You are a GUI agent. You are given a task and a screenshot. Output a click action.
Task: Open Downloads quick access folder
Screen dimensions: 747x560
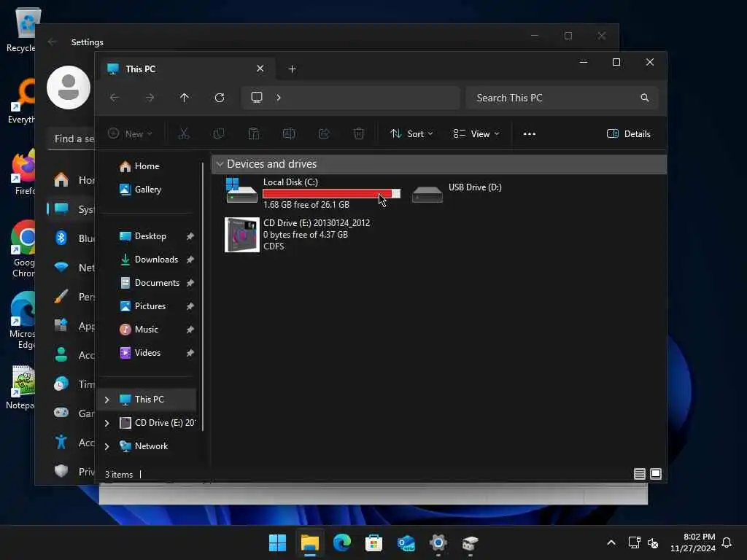click(156, 260)
